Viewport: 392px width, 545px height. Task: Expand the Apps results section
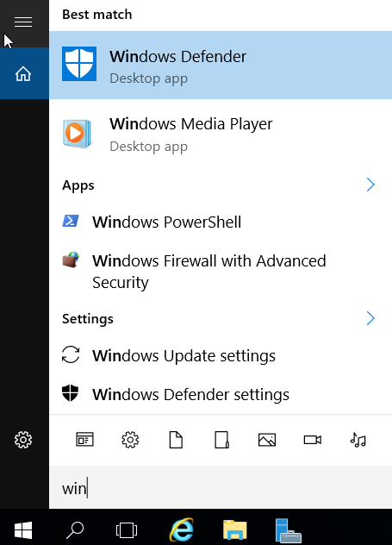(370, 185)
